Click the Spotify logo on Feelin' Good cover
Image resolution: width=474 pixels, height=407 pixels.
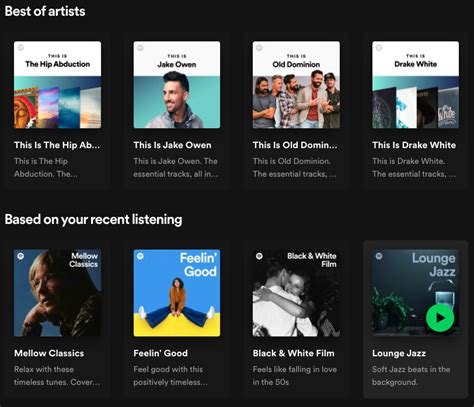click(140, 256)
